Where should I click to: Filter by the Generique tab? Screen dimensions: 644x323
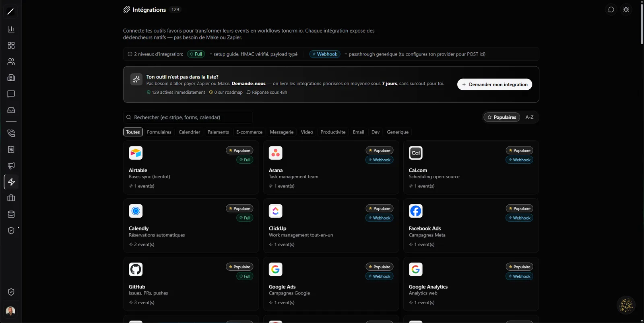point(398,132)
